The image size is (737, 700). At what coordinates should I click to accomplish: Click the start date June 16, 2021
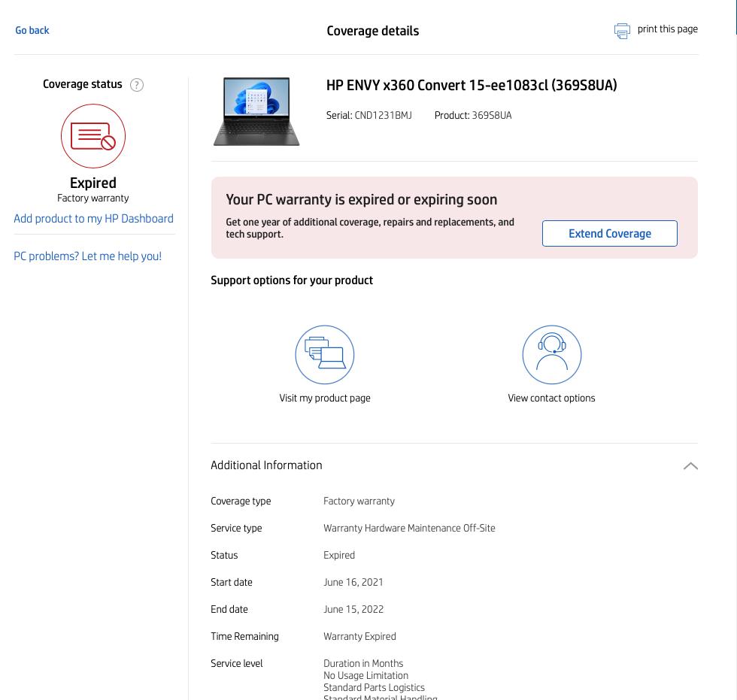point(353,582)
